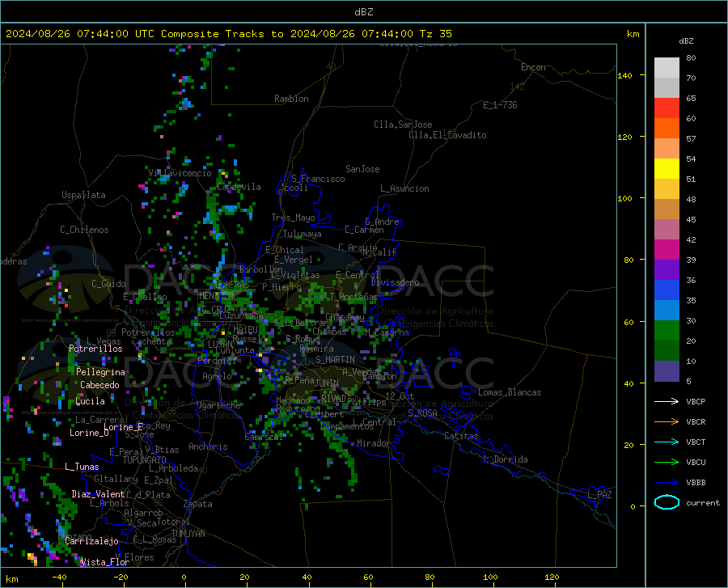Select the bright green 30 dBZ color swatch

click(x=667, y=331)
